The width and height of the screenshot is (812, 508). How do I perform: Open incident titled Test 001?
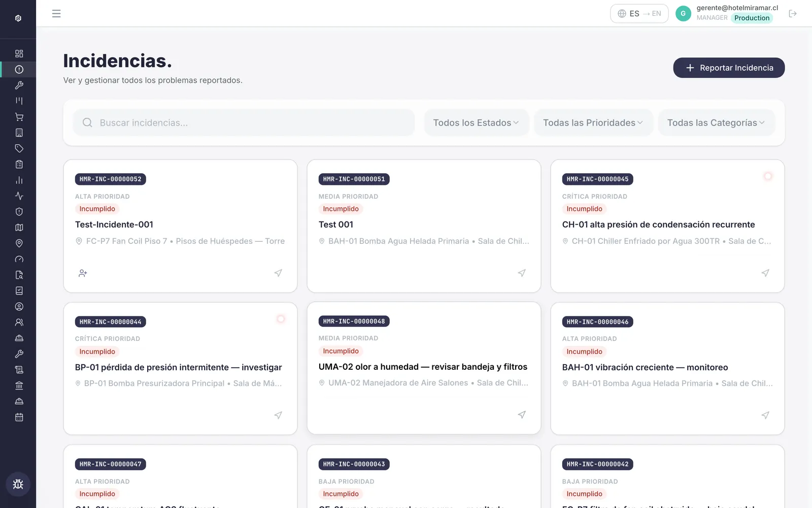pos(336,225)
